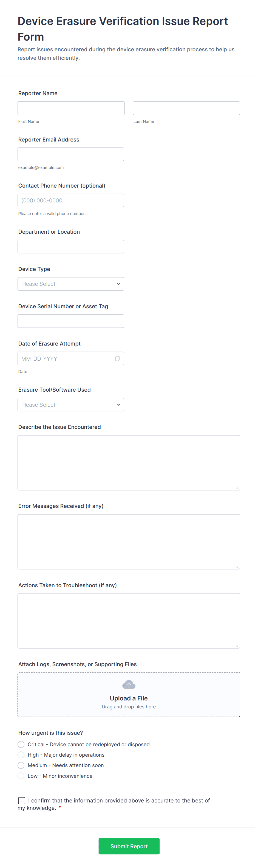This screenshot has height=868, width=255.
Task: Click the Reporter Email Address field
Action: pyautogui.click(x=71, y=154)
